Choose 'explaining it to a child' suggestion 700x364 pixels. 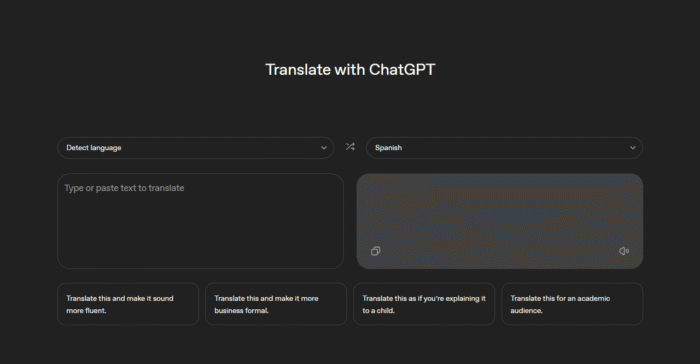(x=424, y=304)
